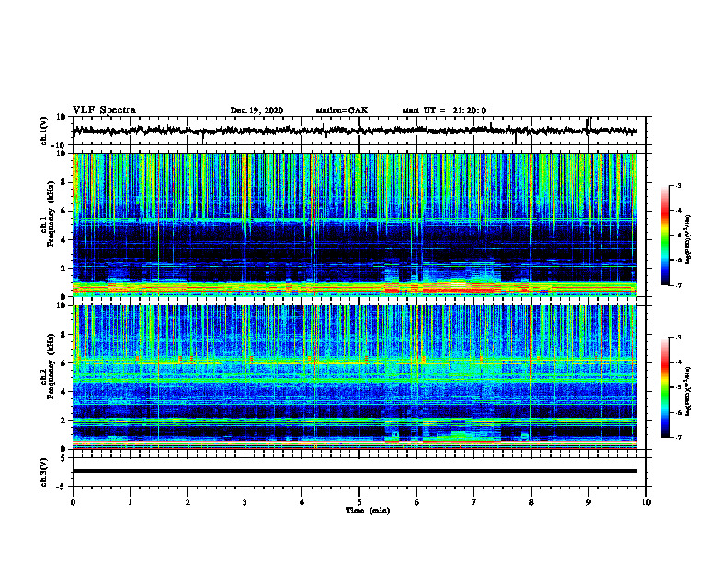This screenshot has width=728, height=563.
Task: Click the "start UT = 21:20:0" header text
Action: click(444, 110)
